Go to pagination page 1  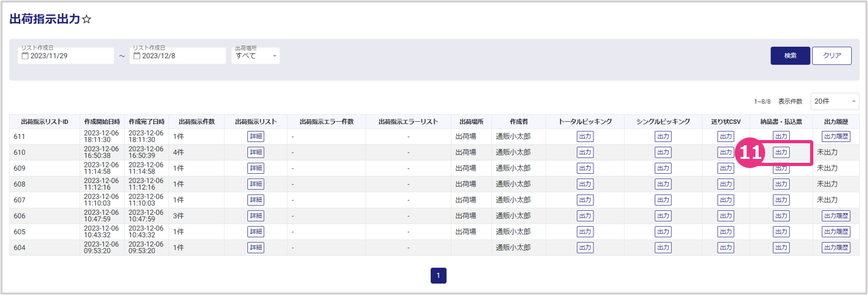tap(438, 276)
